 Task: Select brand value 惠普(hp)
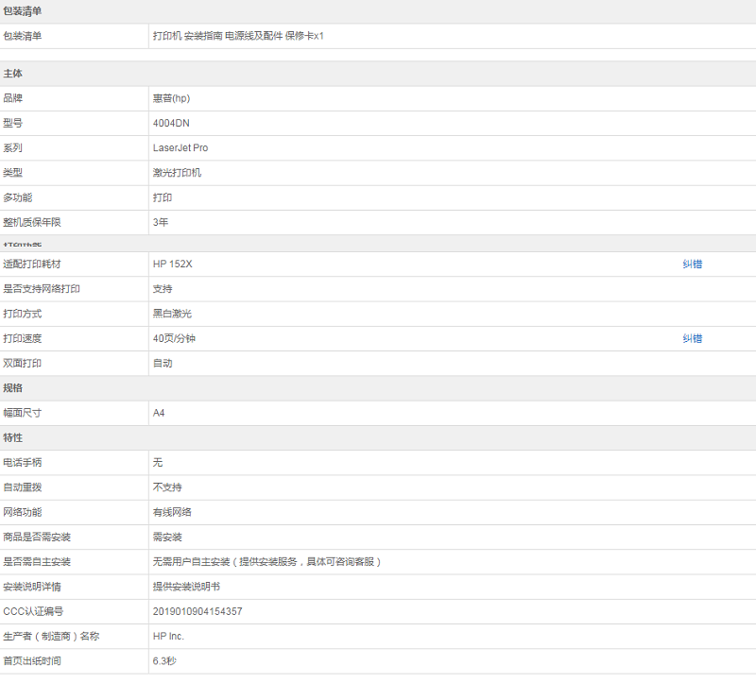pos(171,98)
